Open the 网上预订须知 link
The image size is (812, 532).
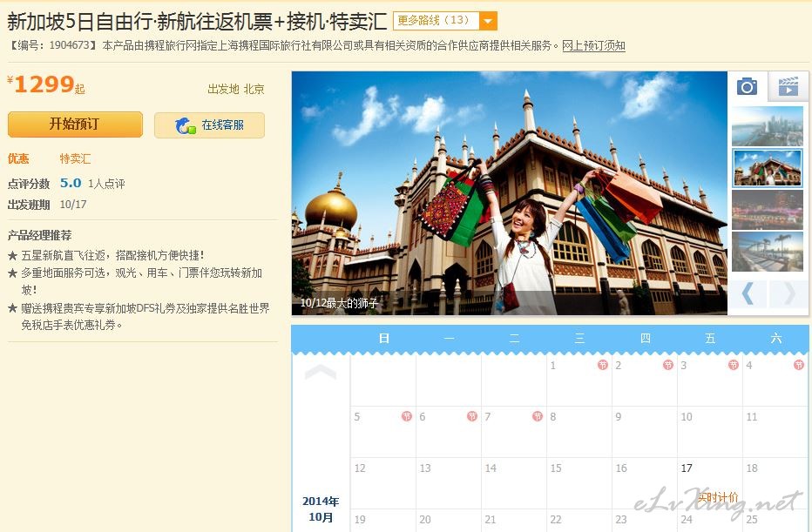(x=593, y=45)
